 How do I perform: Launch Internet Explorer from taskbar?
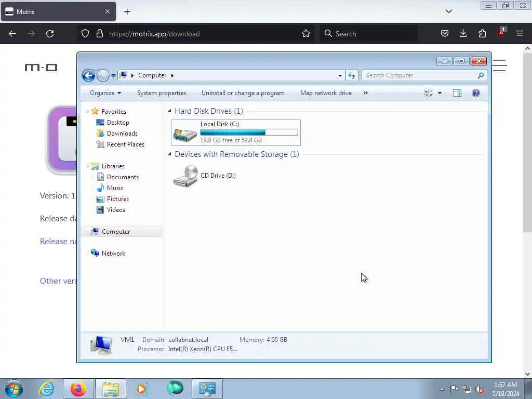(46, 389)
